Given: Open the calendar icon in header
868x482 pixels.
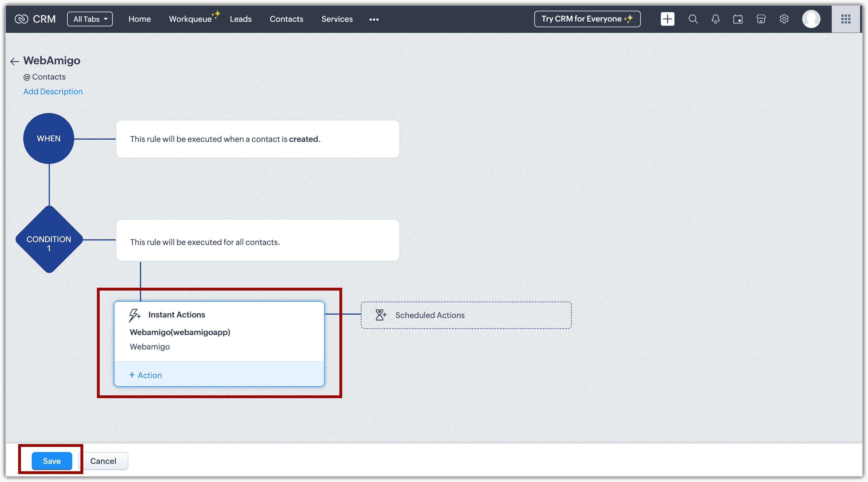Looking at the screenshot, I should click(x=738, y=19).
